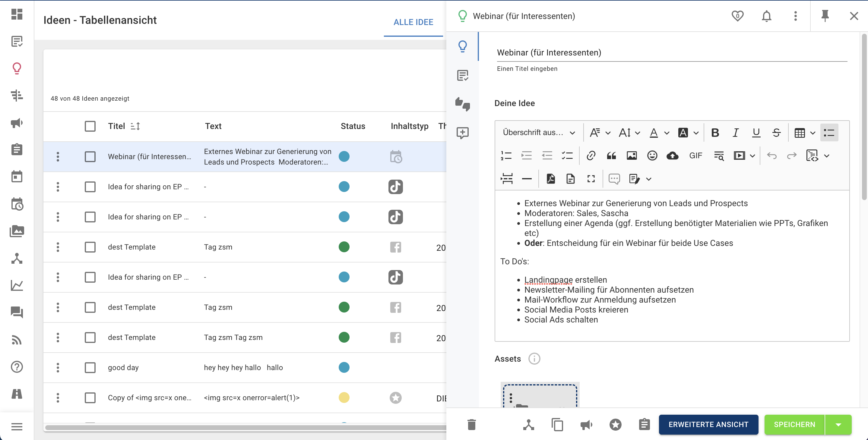Image resolution: width=868 pixels, height=440 pixels.
Task: Click the title field Webinar (für Interessenten)
Action: pyautogui.click(x=672, y=53)
